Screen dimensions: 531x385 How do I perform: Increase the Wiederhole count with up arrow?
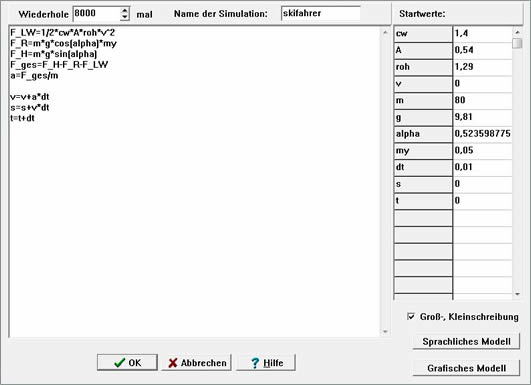pyautogui.click(x=125, y=10)
